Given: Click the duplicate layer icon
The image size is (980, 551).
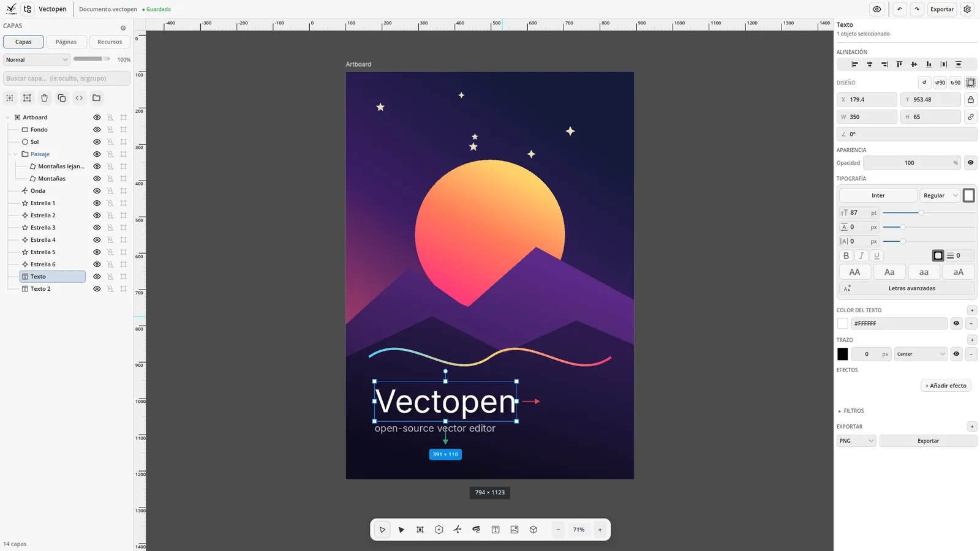Looking at the screenshot, I should [x=62, y=98].
